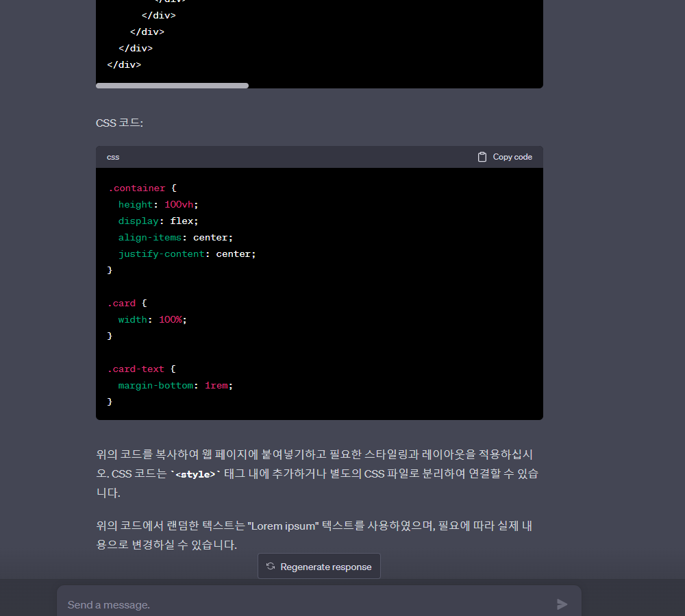Image resolution: width=685 pixels, height=616 pixels.
Task: Click the 'display: flex;' code line
Action: [x=158, y=221]
